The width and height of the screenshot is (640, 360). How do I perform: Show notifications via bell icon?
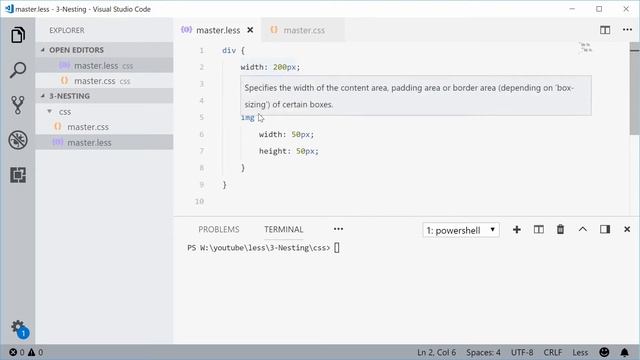(x=624, y=352)
